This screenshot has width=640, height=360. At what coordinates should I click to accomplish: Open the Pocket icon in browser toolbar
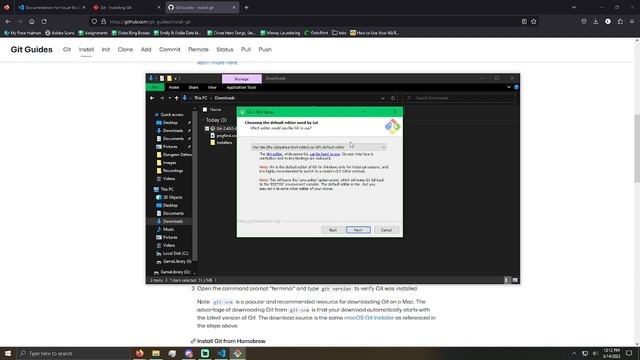click(584, 21)
